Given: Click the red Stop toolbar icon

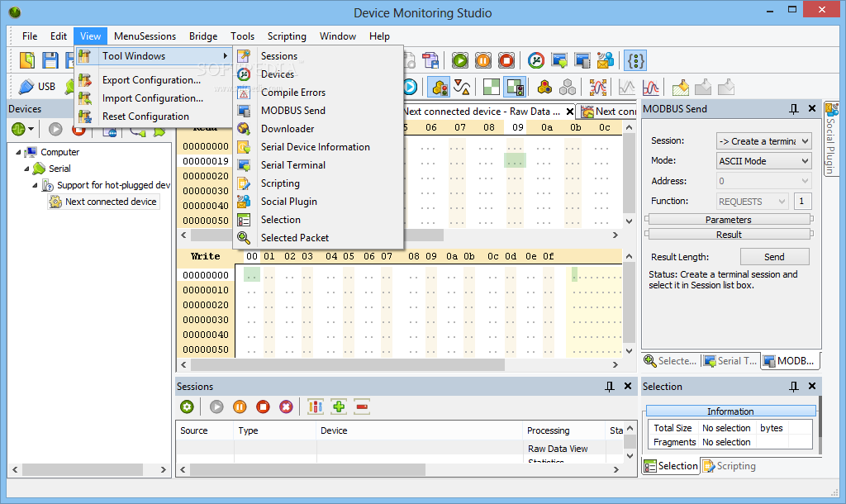Looking at the screenshot, I should pos(506,60).
